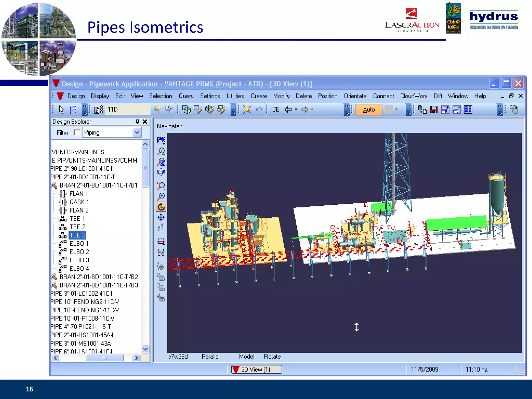Select GASK 1 in the tree
This screenshot has height=399, width=532.
(x=79, y=202)
